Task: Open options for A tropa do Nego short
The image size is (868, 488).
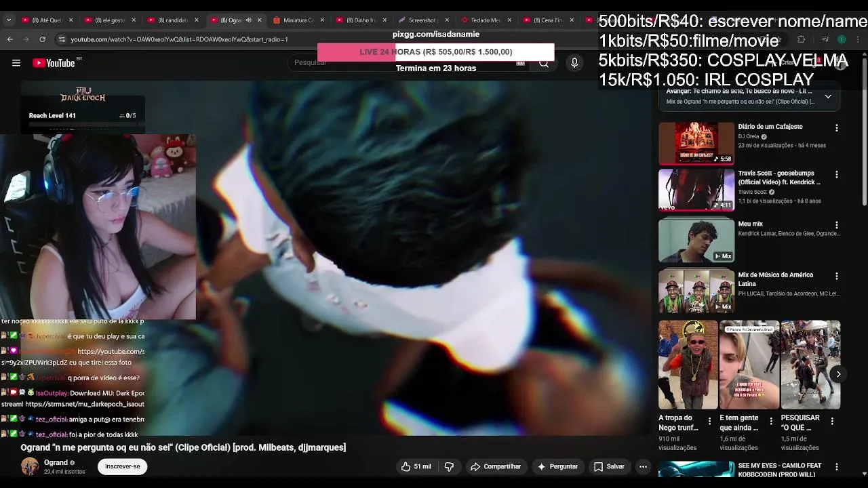Action: pos(710,421)
